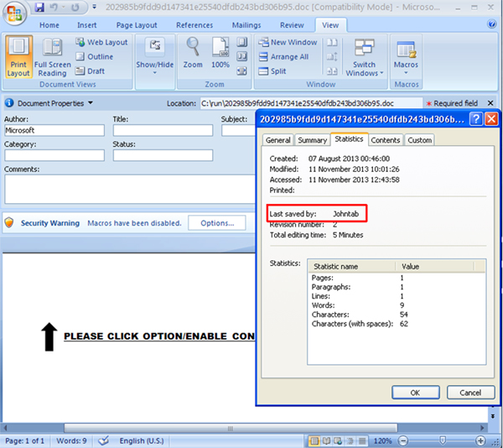Click Arrange All windows

(x=283, y=57)
